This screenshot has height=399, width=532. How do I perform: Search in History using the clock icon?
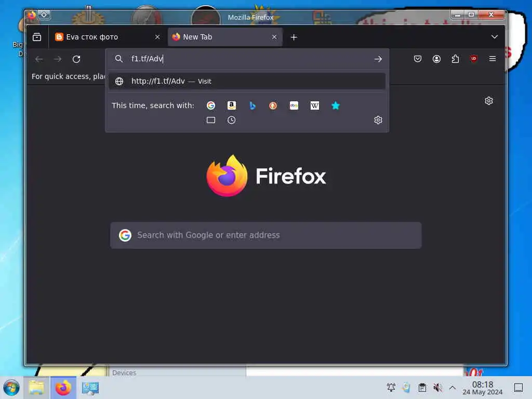click(231, 120)
